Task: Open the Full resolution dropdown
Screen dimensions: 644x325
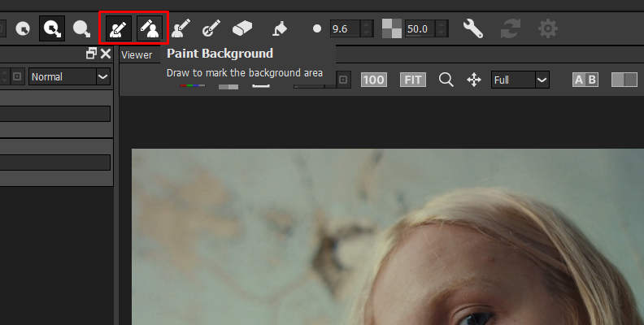Action: [x=520, y=80]
